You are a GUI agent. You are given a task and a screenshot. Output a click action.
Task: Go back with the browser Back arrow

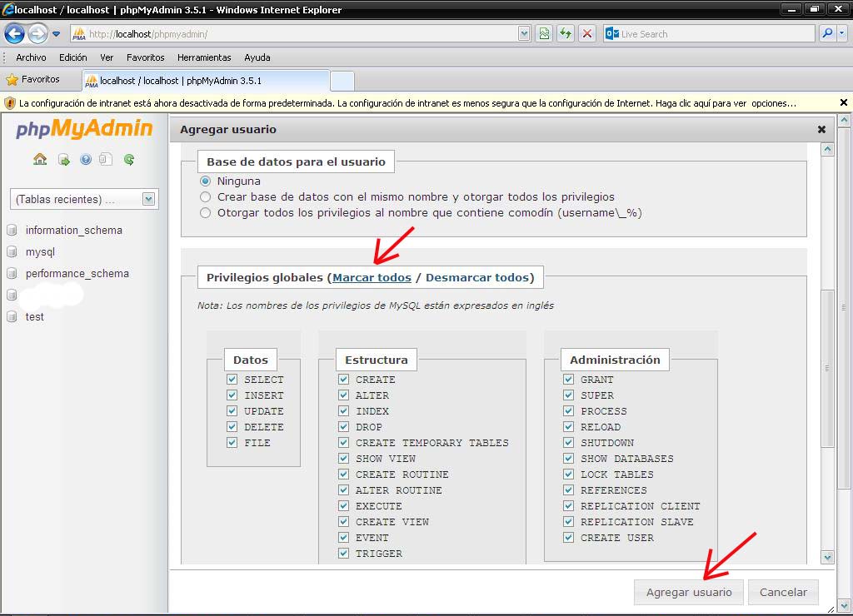(15, 33)
